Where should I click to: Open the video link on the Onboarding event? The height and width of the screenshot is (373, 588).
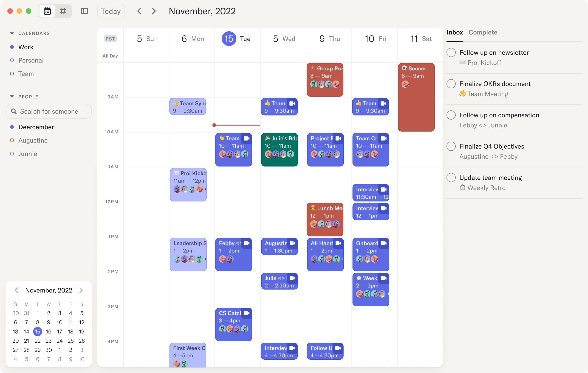pyautogui.click(x=384, y=243)
